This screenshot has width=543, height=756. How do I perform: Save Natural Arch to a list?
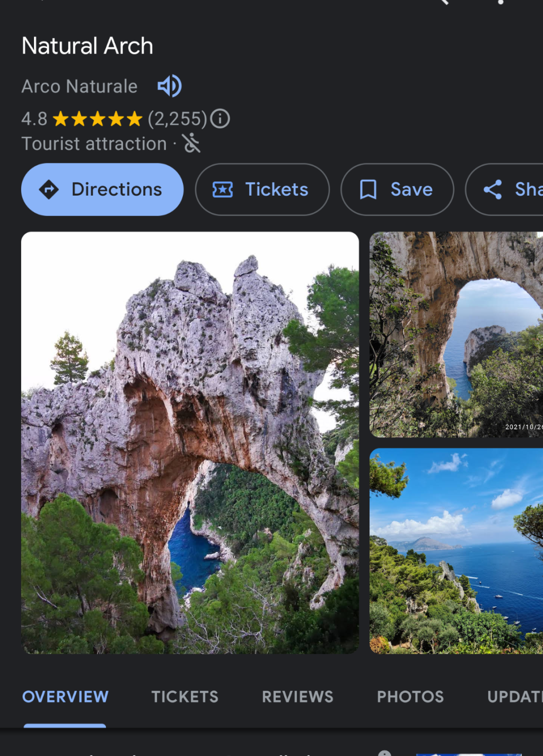[397, 189]
